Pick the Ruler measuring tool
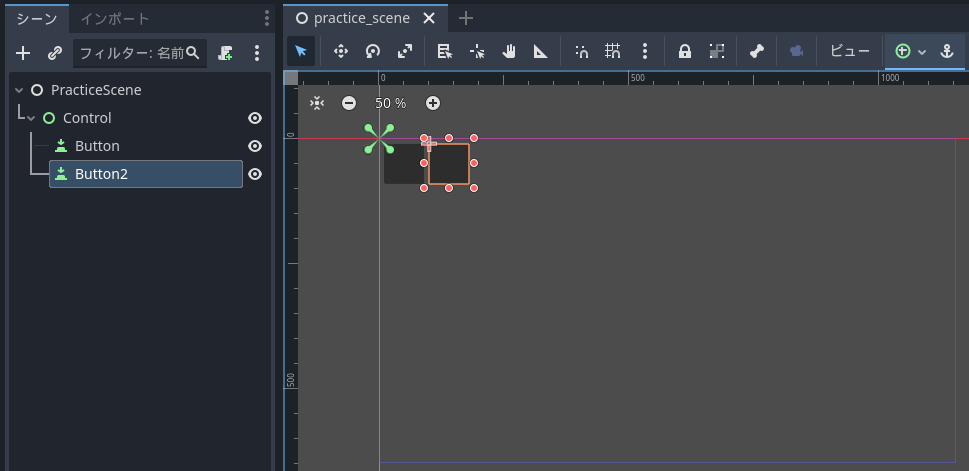Screen dimensions: 969x471 [541, 51]
